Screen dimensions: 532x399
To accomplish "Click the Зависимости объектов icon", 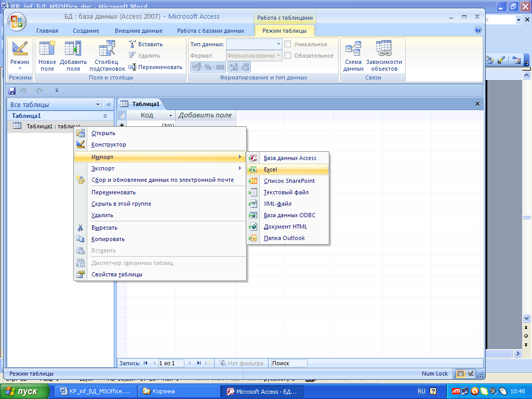I will (384, 55).
